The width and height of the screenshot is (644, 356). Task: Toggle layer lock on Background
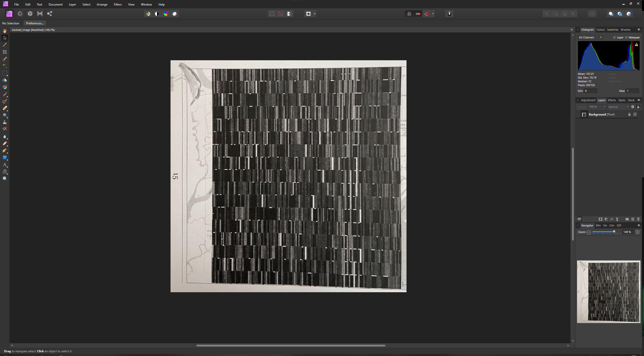(x=629, y=114)
